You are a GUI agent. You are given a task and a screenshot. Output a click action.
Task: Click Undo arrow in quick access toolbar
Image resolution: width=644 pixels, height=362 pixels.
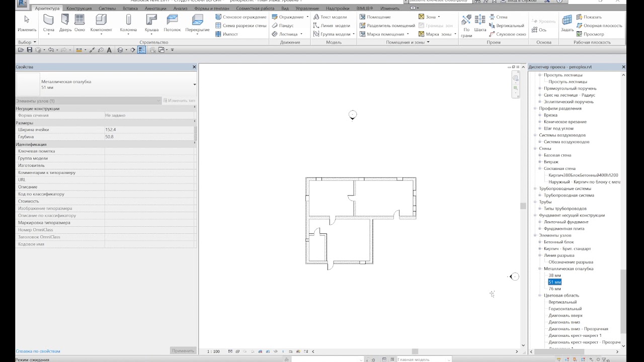tap(51, 50)
